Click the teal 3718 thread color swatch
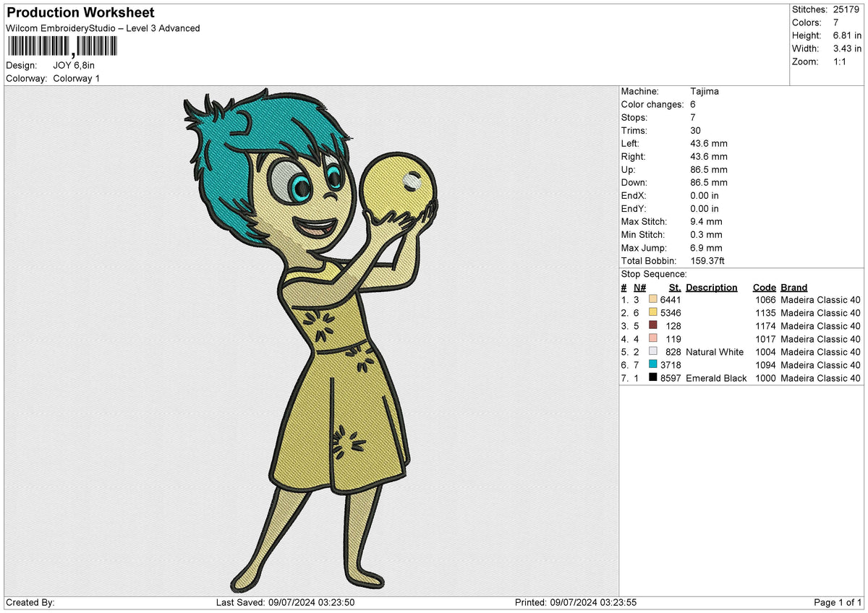868x613 pixels. (653, 364)
